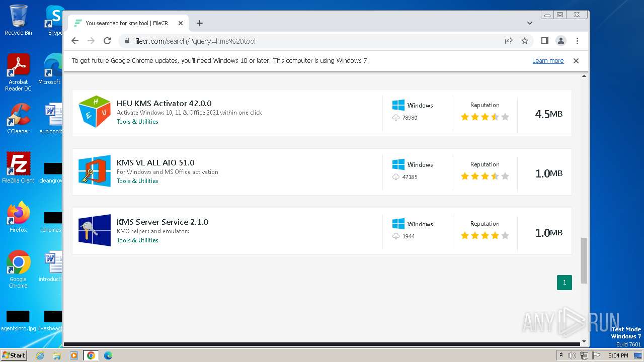644x362 pixels.
Task: Open the Recycle Bin desktop icon
Action: pyautogui.click(x=18, y=20)
